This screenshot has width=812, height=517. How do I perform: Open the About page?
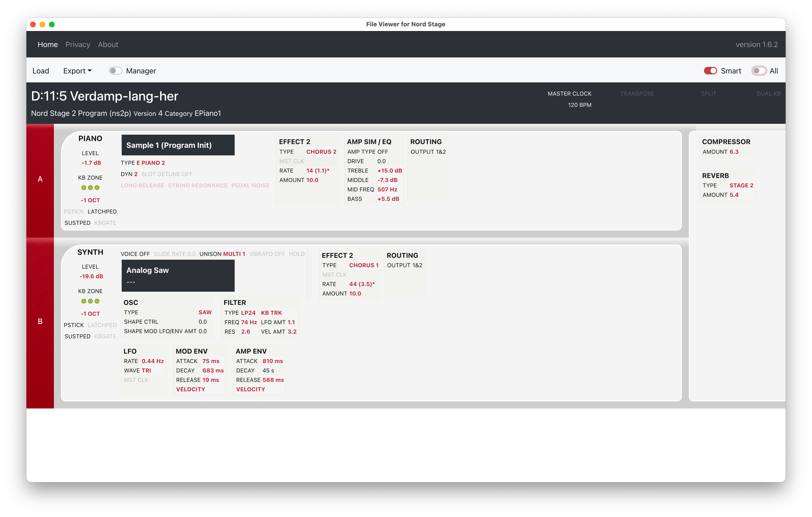108,44
